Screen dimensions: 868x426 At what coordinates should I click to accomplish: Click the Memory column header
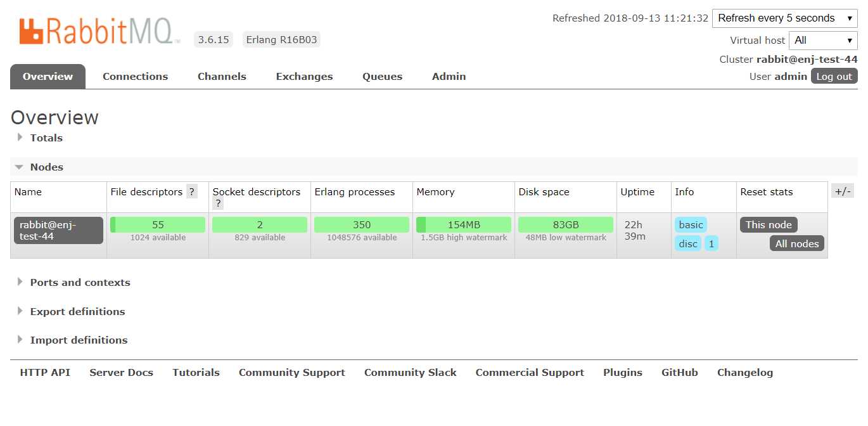(435, 192)
